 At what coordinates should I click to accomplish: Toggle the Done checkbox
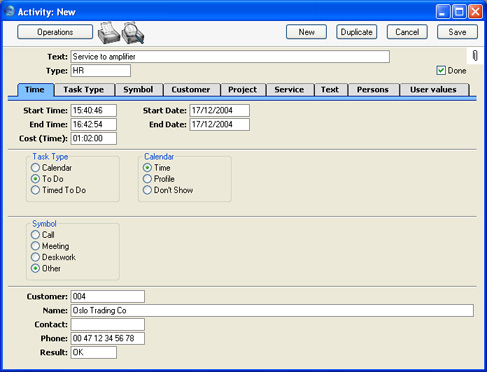tap(441, 70)
